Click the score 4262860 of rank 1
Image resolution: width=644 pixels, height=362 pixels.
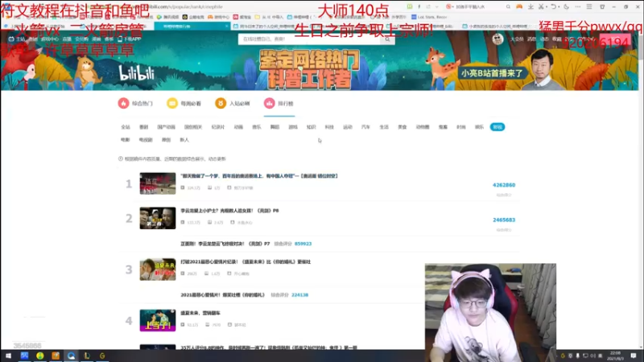(x=504, y=185)
